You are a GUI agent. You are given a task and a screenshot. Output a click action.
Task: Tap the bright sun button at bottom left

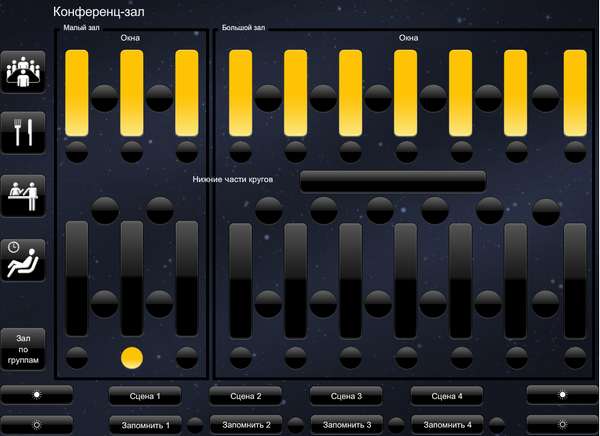point(36,395)
